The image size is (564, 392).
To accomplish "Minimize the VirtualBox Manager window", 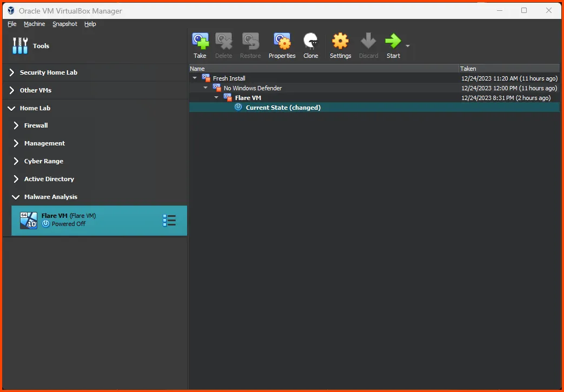I will coord(500,10).
